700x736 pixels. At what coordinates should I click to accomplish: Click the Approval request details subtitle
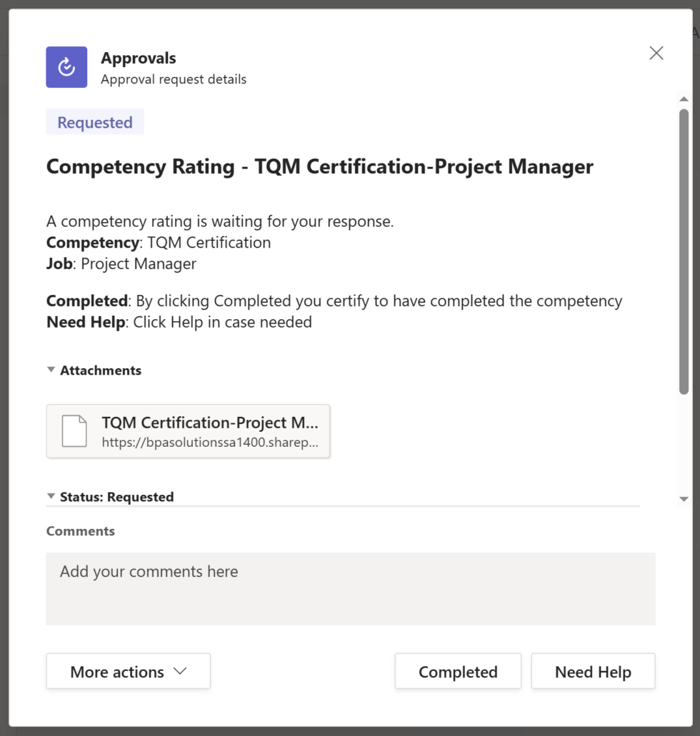(x=173, y=79)
